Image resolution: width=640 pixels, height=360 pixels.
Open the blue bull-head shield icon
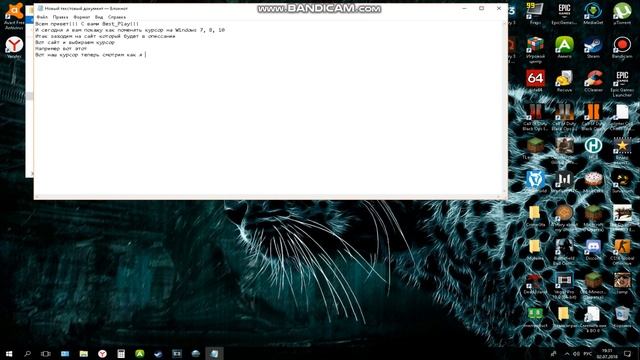pyautogui.click(x=535, y=181)
